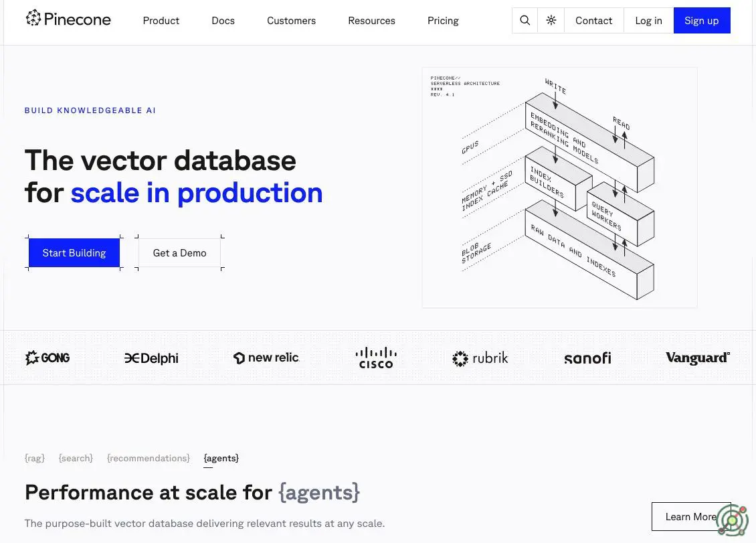Image resolution: width=756 pixels, height=543 pixels.
Task: Click the blue 'scale in production' heading text
Action: [197, 193]
